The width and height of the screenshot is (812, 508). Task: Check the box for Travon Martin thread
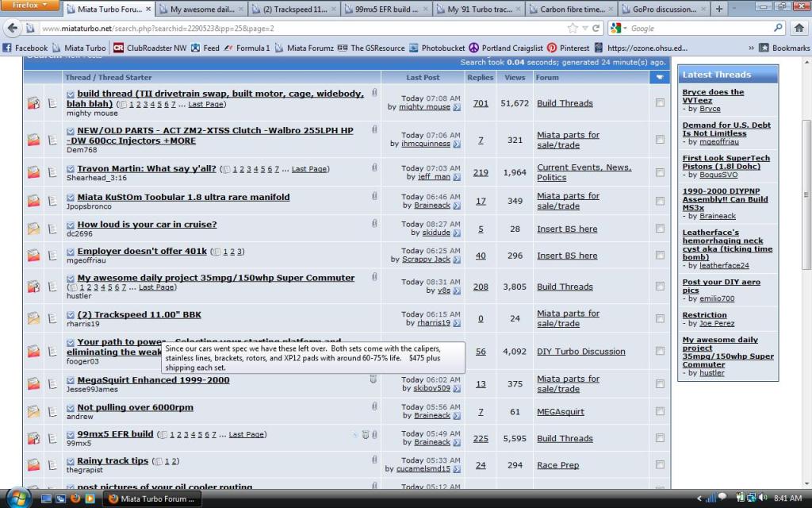pos(660,172)
